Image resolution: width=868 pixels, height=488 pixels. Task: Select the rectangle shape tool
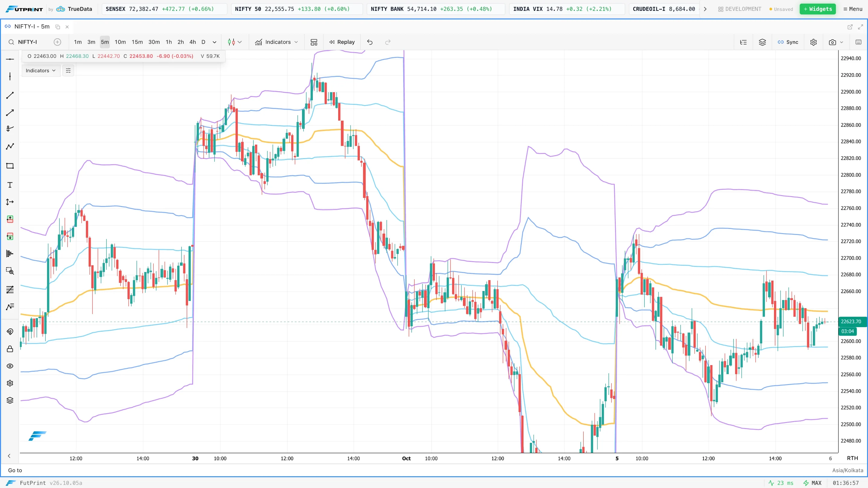[x=10, y=166]
